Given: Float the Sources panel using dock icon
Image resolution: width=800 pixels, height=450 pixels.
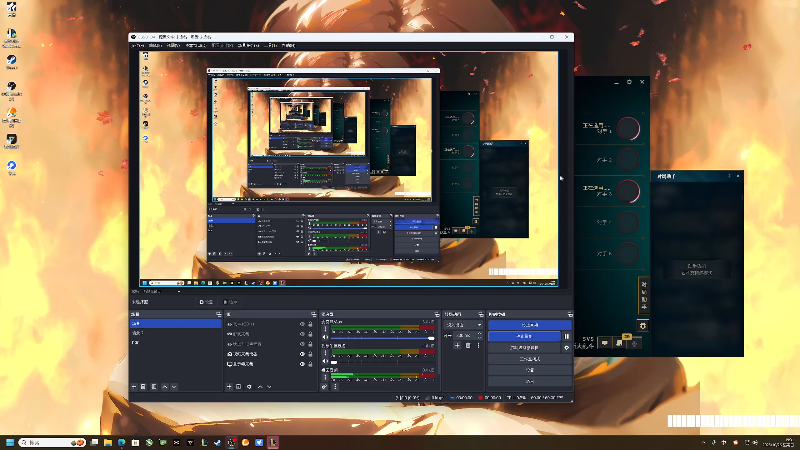Looking at the screenshot, I should pos(313,314).
